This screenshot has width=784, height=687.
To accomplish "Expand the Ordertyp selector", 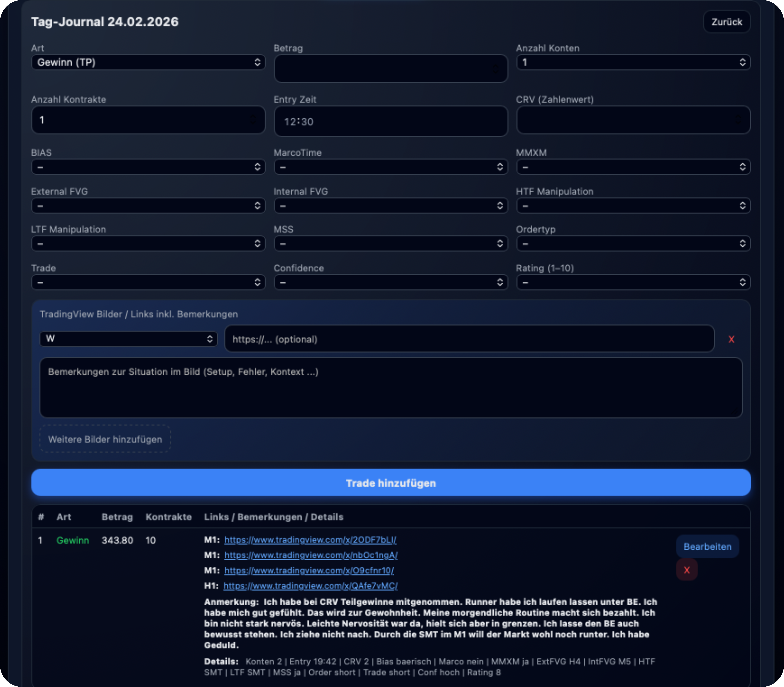I will pos(633,244).
